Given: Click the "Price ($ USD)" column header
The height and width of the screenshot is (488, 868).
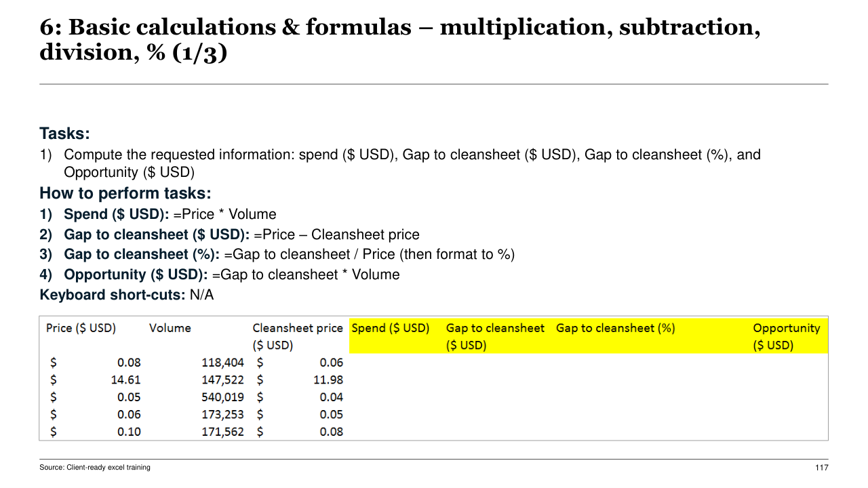Looking at the screenshot, I should 81,328.
